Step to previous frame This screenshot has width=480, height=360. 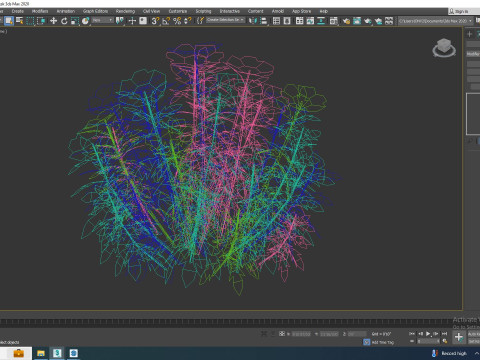[x=420, y=334]
